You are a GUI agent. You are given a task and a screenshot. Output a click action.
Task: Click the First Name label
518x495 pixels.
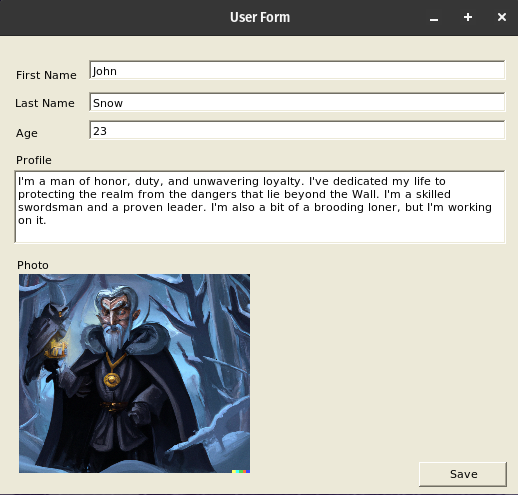46,75
